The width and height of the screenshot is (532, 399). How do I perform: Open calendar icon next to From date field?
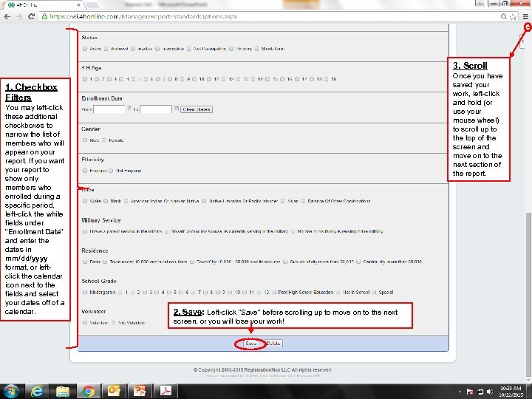click(129, 108)
